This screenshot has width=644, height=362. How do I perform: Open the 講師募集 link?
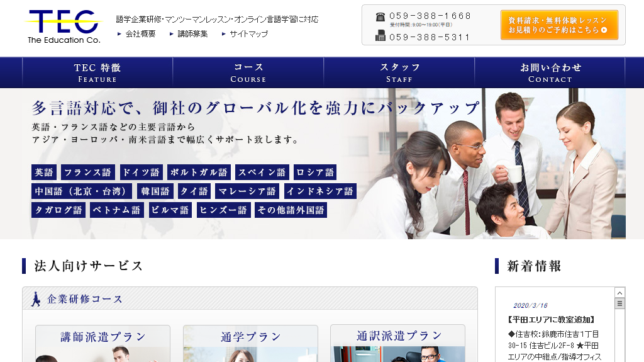point(192,34)
